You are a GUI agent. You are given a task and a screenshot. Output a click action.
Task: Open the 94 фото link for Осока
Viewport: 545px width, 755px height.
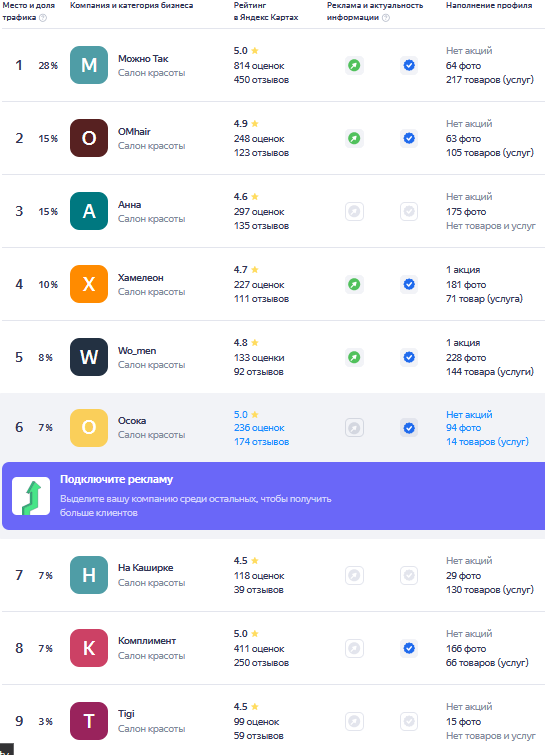(x=463, y=428)
